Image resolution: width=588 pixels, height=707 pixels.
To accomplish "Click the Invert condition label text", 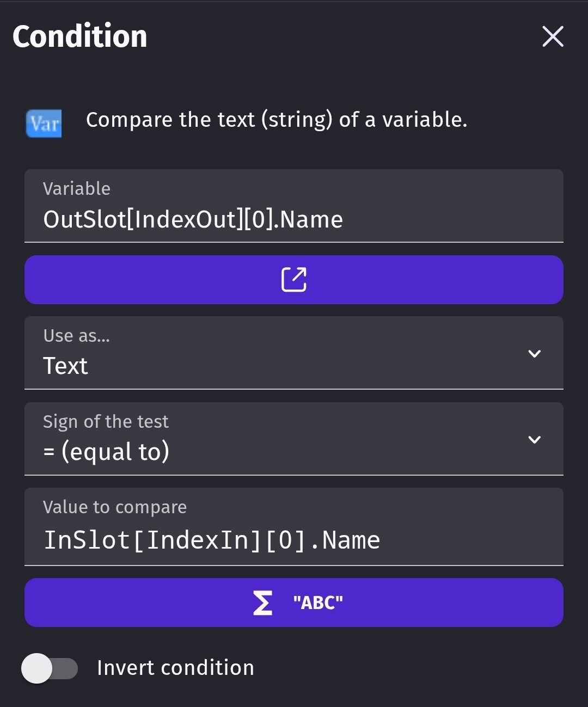I will pyautogui.click(x=175, y=668).
